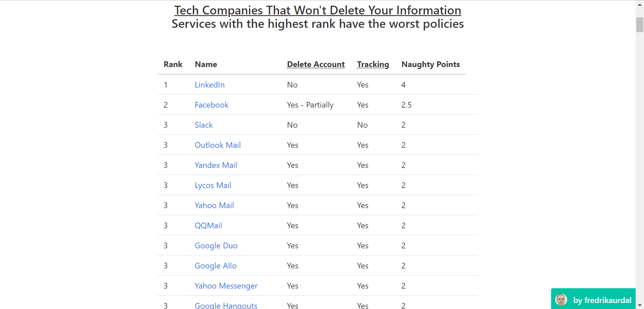
Task: Open the Outlook Mail entry
Action: pos(218,145)
